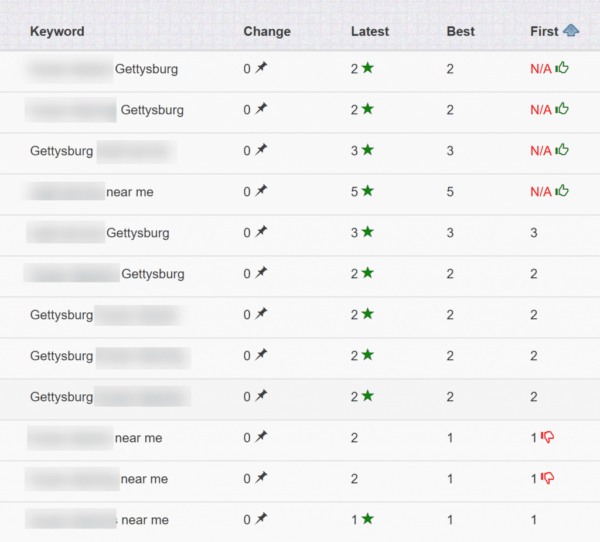Click the thumbs-up icon in the top table row
The image size is (600, 542).
562,68
